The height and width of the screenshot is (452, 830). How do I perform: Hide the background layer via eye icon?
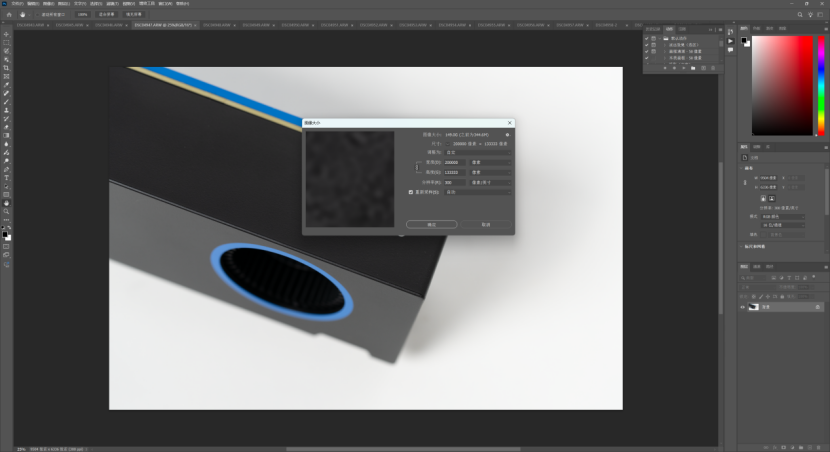[x=744, y=307]
